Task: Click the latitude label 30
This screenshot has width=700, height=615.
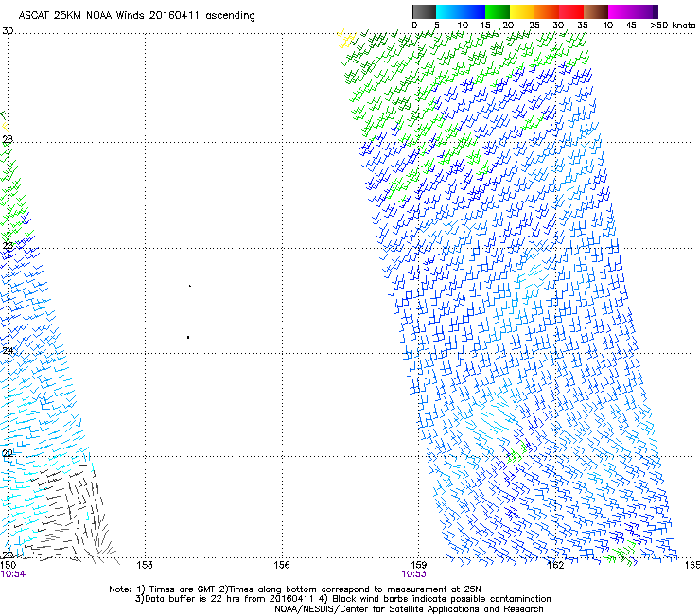Action: click(8, 31)
